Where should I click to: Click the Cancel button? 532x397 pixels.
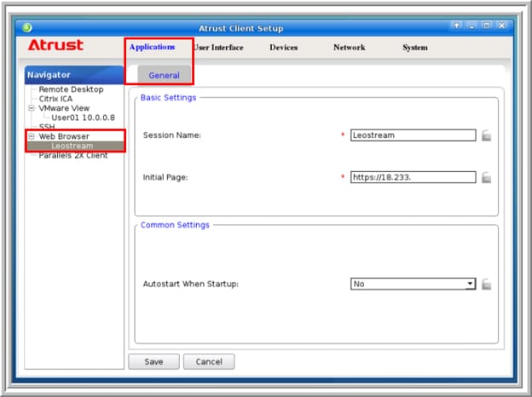pos(209,362)
